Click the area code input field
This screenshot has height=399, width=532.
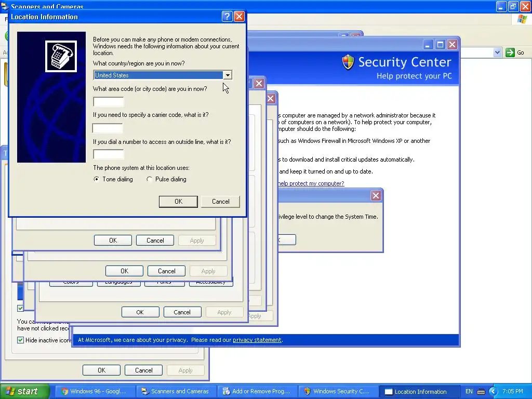point(109,102)
